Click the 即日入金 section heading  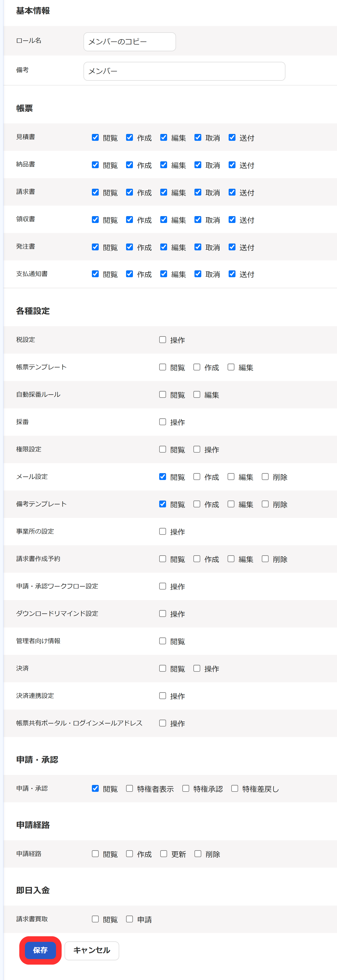pos(33,890)
